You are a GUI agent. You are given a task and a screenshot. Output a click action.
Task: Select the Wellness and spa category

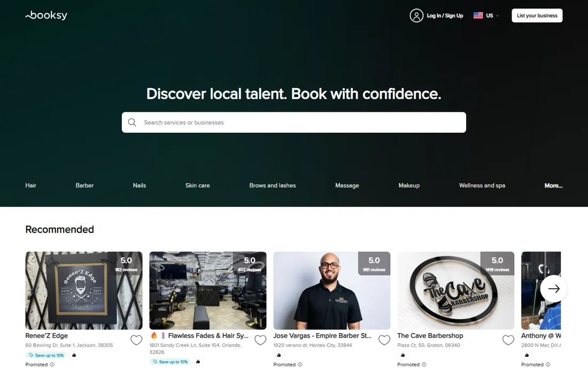point(482,185)
